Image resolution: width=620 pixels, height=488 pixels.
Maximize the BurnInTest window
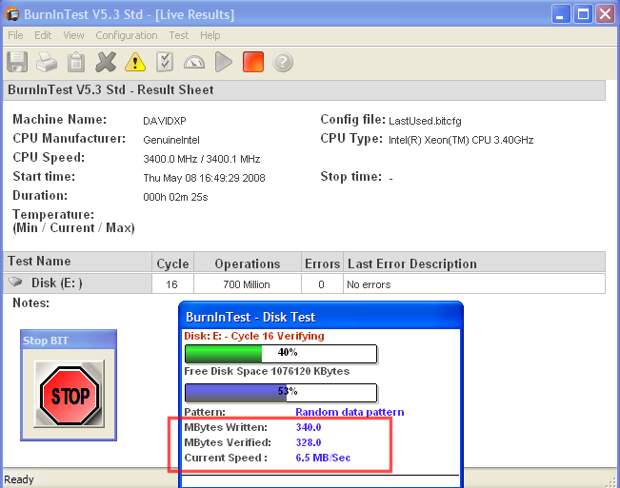pos(583,14)
